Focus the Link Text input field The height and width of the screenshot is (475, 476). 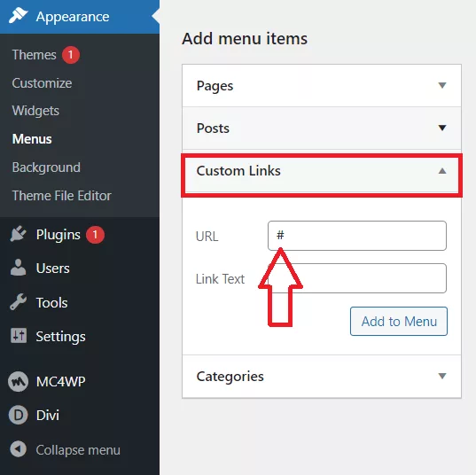click(x=357, y=278)
